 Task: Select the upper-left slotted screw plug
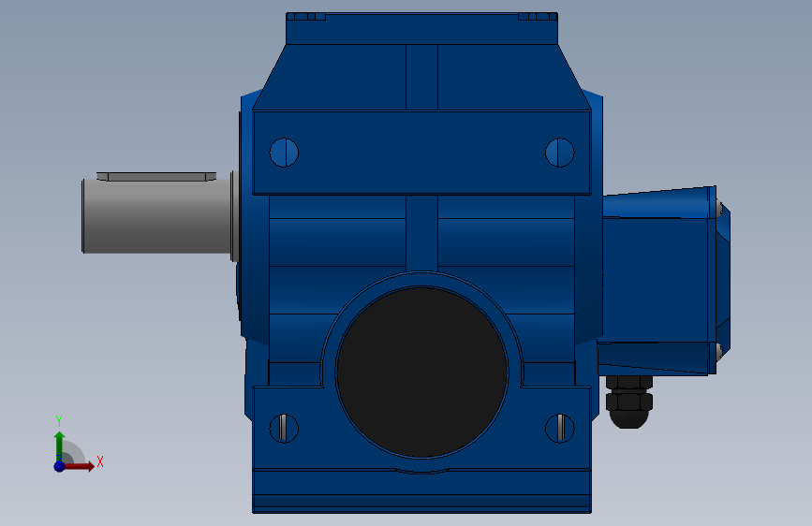click(x=285, y=153)
